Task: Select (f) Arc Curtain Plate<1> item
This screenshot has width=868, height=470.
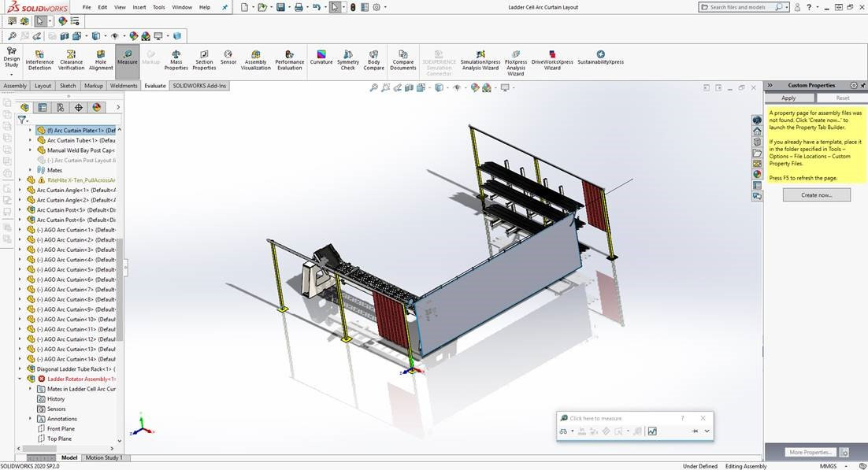Action: [x=76, y=131]
